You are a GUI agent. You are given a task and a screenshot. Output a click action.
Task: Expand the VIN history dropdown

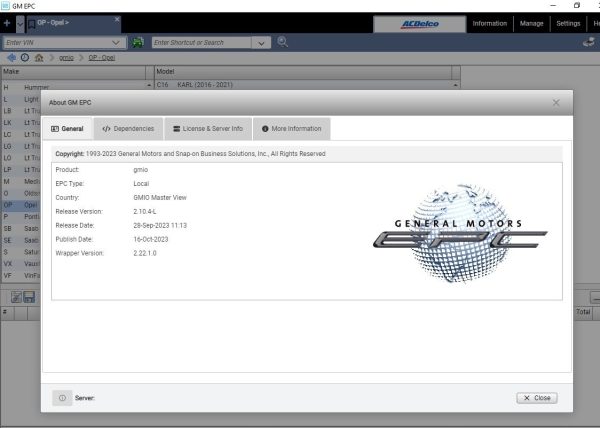[x=116, y=42]
